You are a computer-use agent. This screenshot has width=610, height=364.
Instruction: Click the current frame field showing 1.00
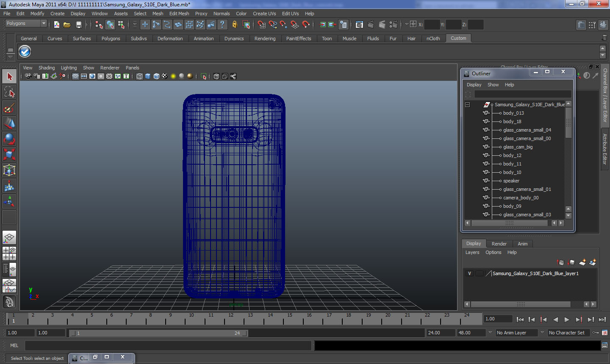tap(498, 319)
